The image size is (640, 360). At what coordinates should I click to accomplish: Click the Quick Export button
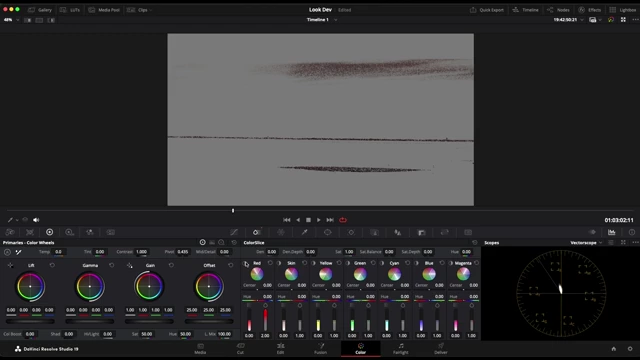(487, 10)
